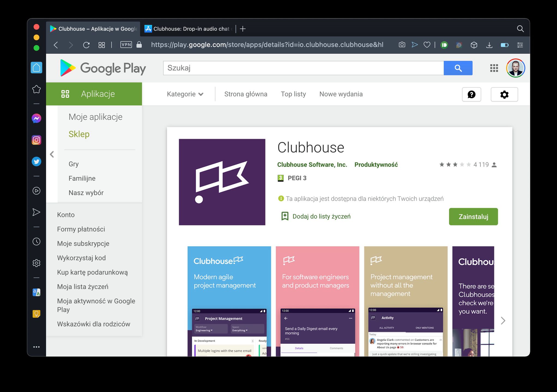Send page to My Flow icon

pyautogui.click(x=414, y=45)
